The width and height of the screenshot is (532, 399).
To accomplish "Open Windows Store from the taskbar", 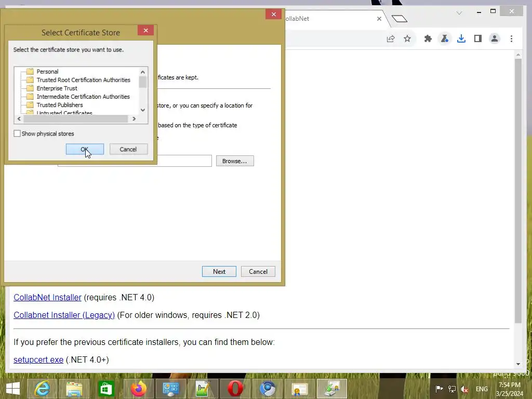I will [x=106, y=389].
